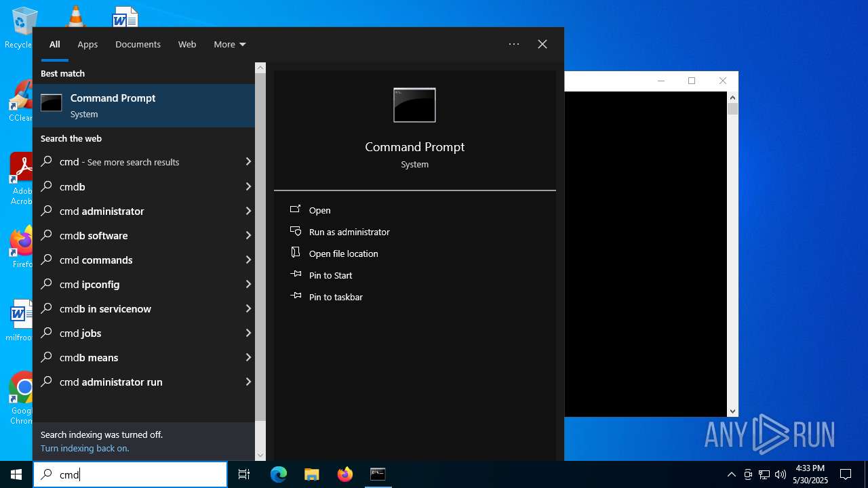Click the cmd search input field
The height and width of the screenshot is (488, 868).
(x=130, y=474)
